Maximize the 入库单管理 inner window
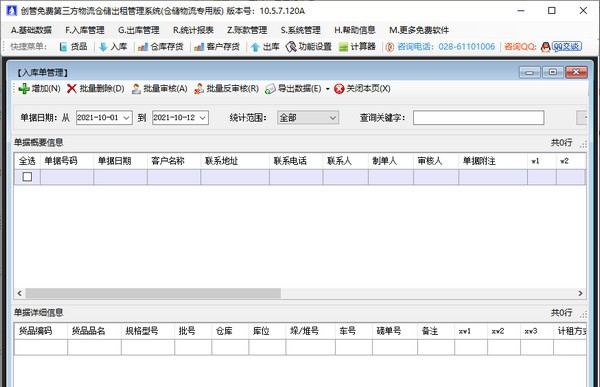600x387 pixels. point(553,72)
